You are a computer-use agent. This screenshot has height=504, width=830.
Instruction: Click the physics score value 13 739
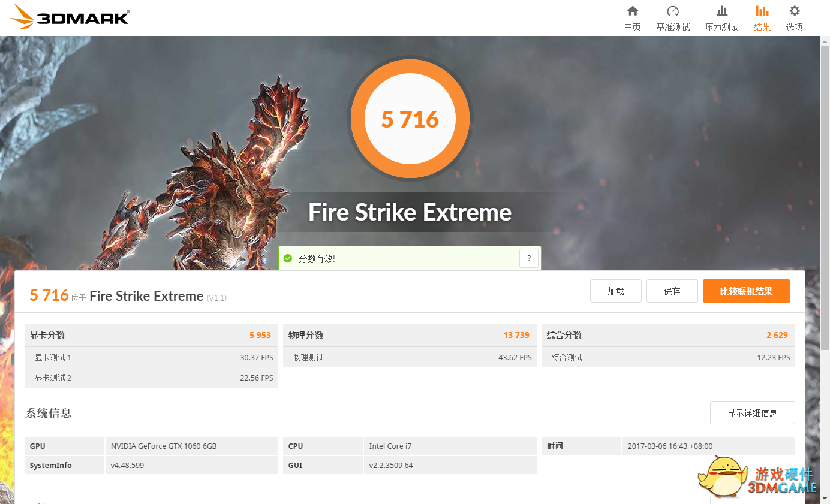516,335
